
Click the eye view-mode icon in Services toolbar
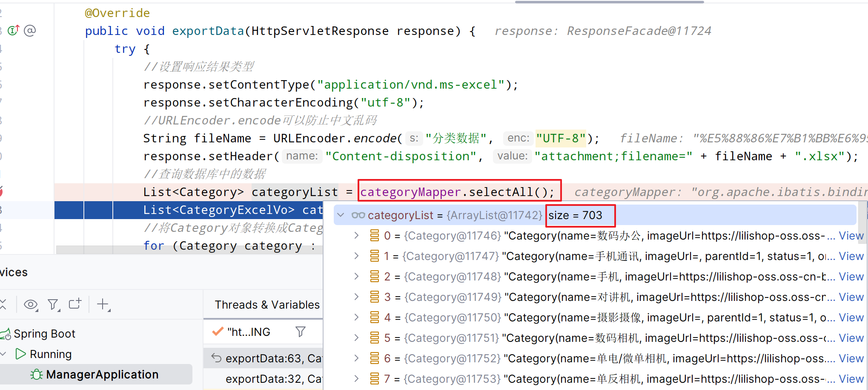[31, 304]
